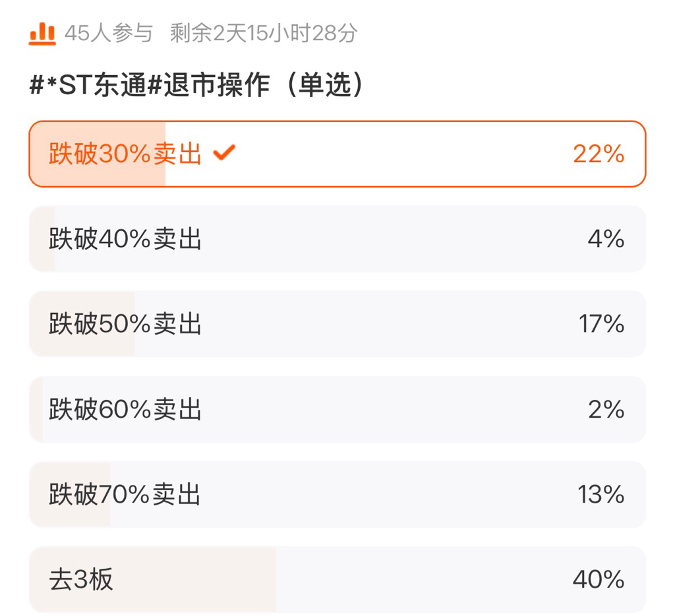Choose the "跌破40%卖出" option label

point(125,239)
